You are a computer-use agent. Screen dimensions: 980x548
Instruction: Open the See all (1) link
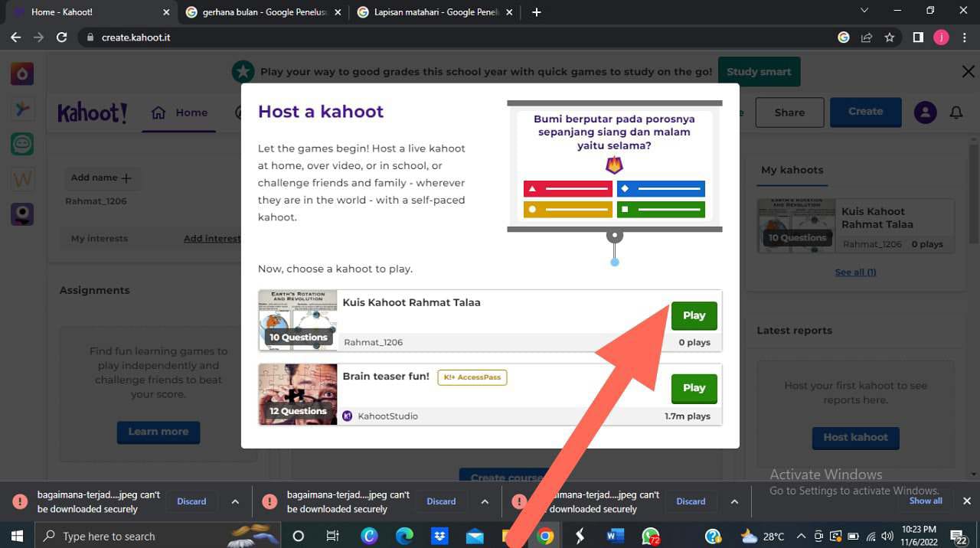point(855,272)
